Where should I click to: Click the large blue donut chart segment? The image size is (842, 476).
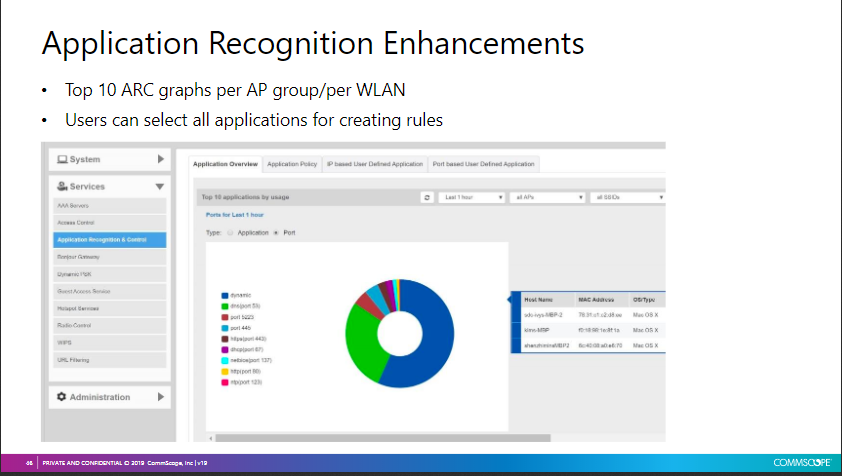(430, 340)
